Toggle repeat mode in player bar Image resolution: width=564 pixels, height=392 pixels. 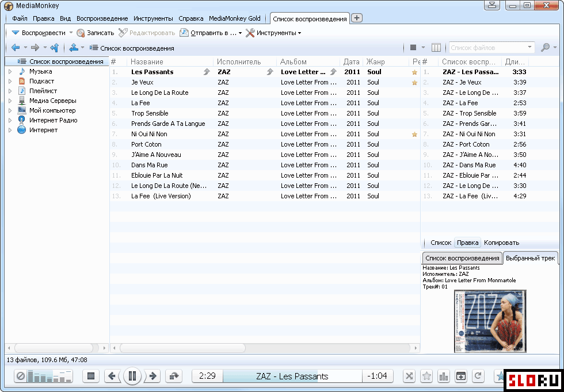[x=478, y=376]
